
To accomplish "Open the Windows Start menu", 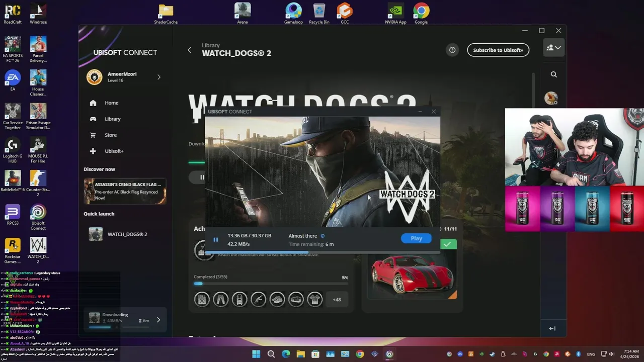I will 256,354.
